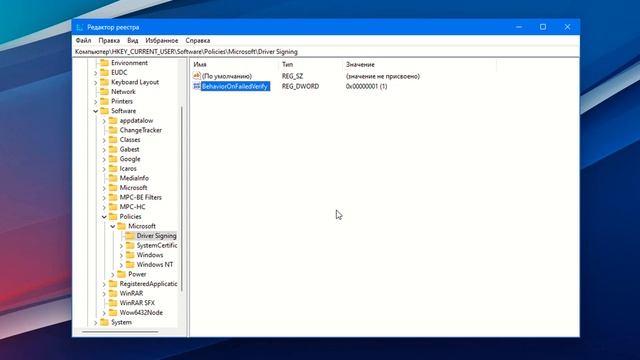
Task: Click the MPC-BE Filters folder icon
Action: (x=113, y=197)
